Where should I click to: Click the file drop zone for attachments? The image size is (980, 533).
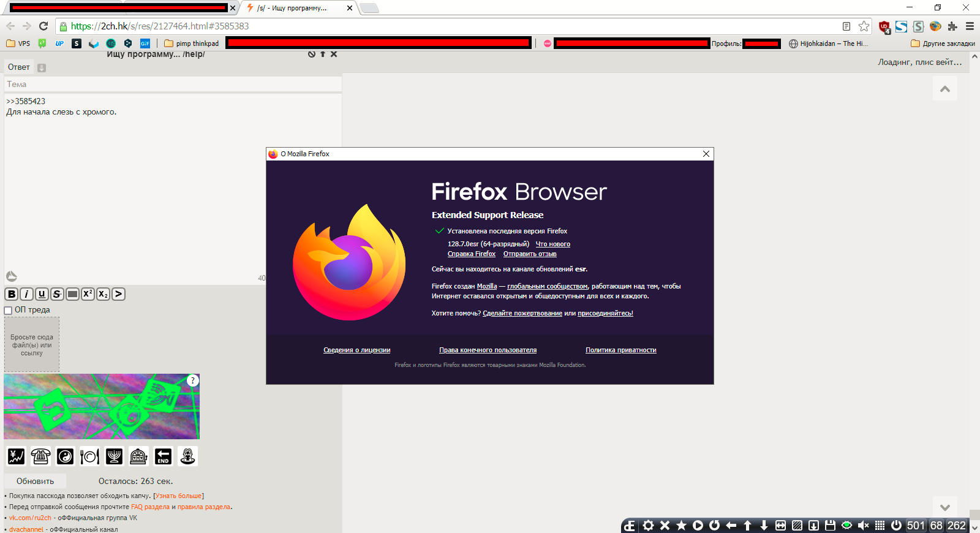tap(32, 344)
